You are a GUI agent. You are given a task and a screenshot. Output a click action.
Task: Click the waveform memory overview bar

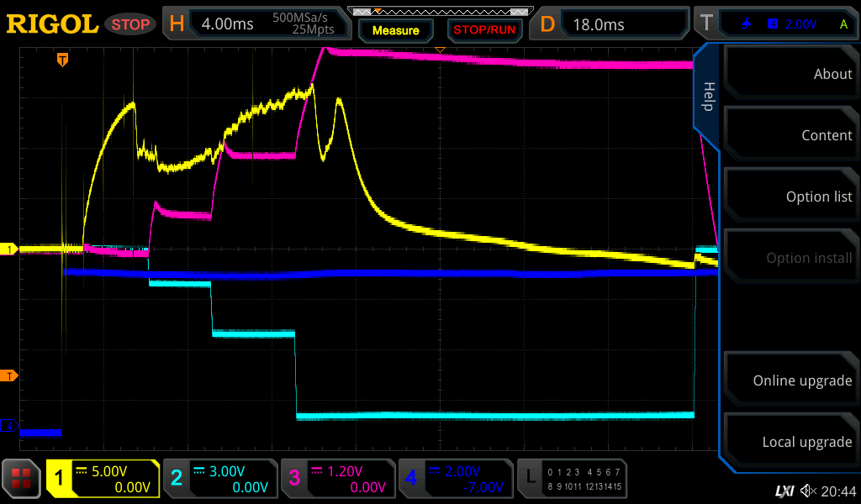tap(440, 12)
